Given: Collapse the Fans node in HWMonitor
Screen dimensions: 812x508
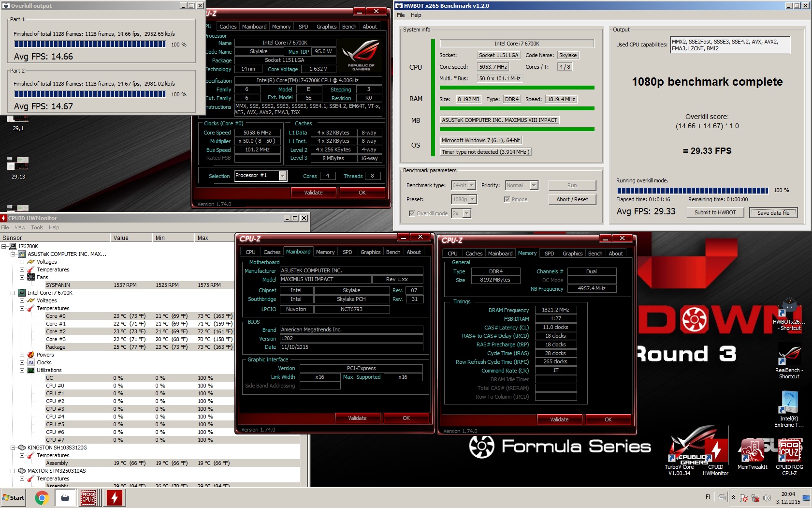Looking at the screenshot, I should [22, 277].
